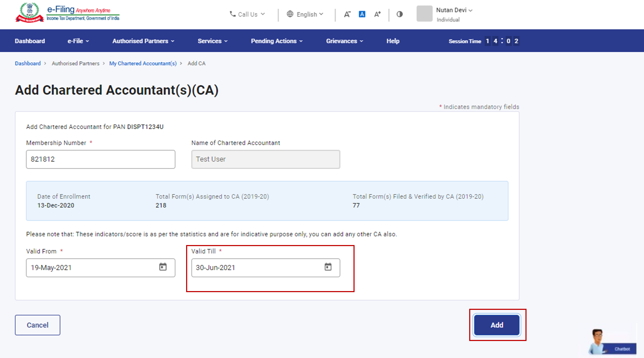Open the Chatbot assistant

point(612,343)
